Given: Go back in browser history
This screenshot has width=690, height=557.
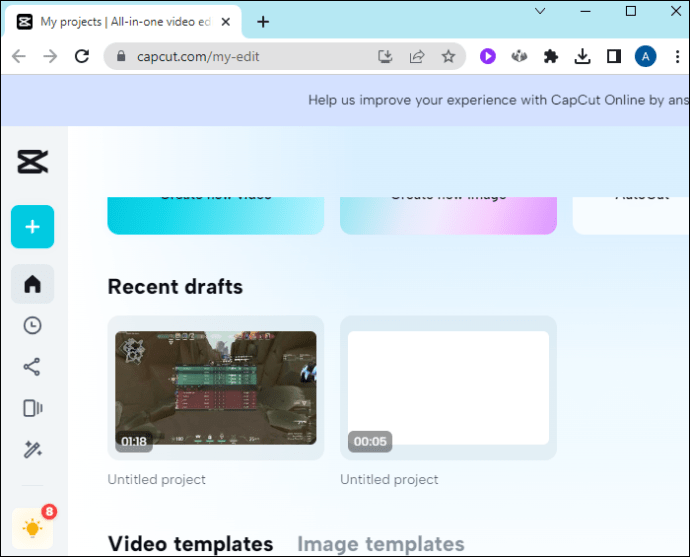Looking at the screenshot, I should pos(19,56).
